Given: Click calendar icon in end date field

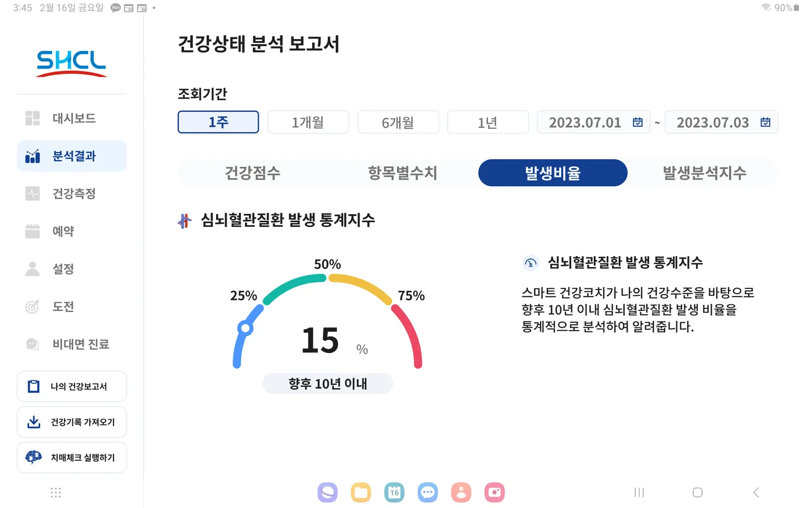Looking at the screenshot, I should 766,122.
